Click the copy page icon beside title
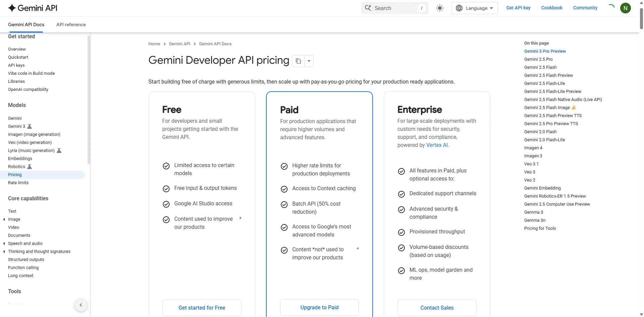644x317 pixels. point(298,61)
